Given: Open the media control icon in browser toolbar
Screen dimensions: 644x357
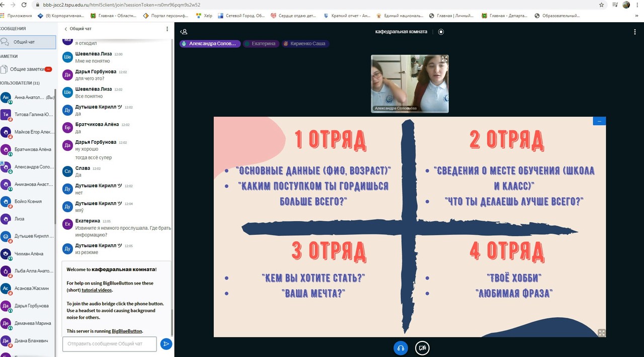Looking at the screenshot, I should click(614, 5).
